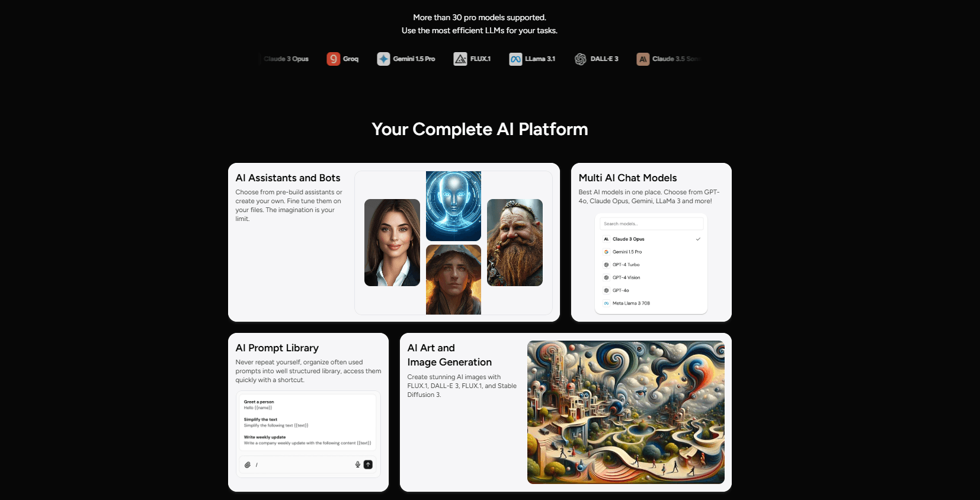Click the 'FLUX.1' label in carousel
Viewport: 980px width, 500px height.
tap(481, 59)
